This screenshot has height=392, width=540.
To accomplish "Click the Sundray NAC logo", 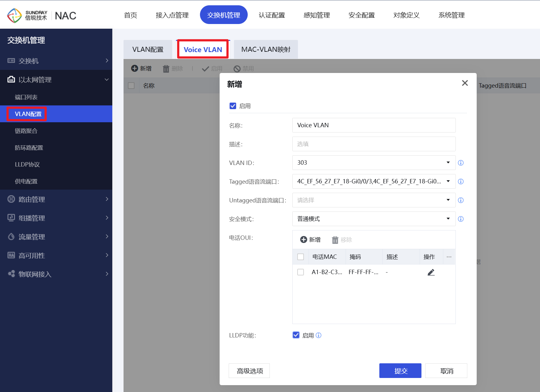I will [41, 15].
